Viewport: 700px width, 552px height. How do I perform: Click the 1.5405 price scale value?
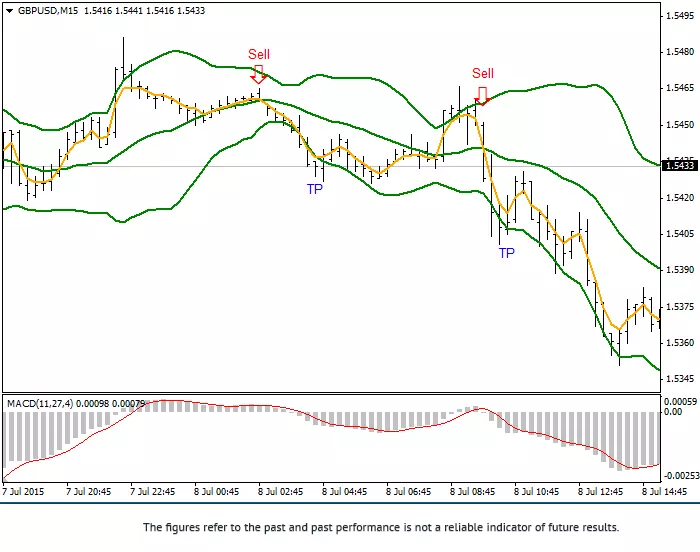click(x=680, y=234)
